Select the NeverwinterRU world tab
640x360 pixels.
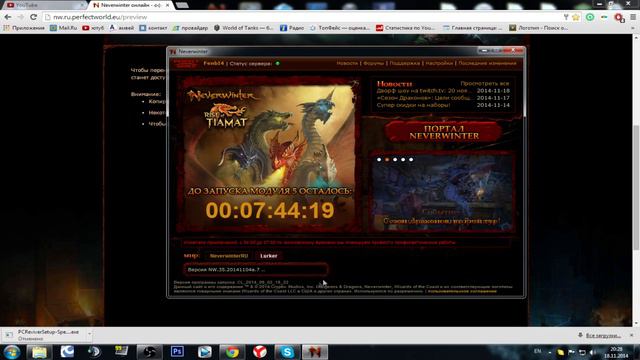tap(229, 256)
